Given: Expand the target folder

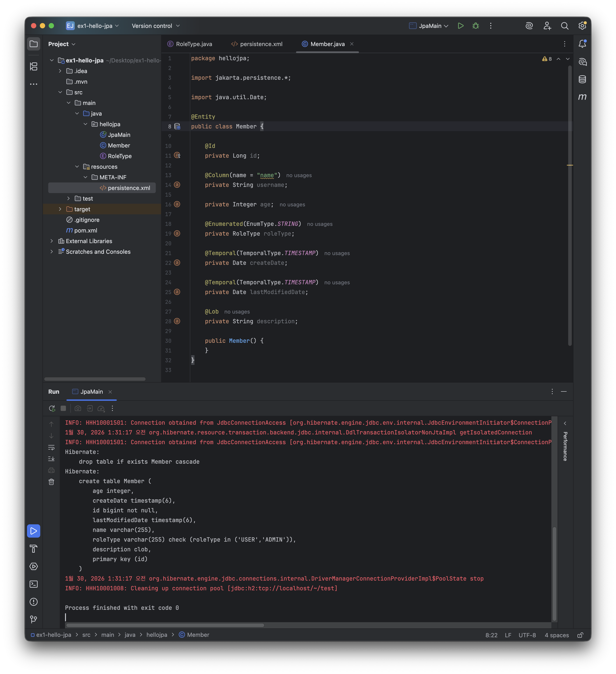Looking at the screenshot, I should tap(60, 209).
